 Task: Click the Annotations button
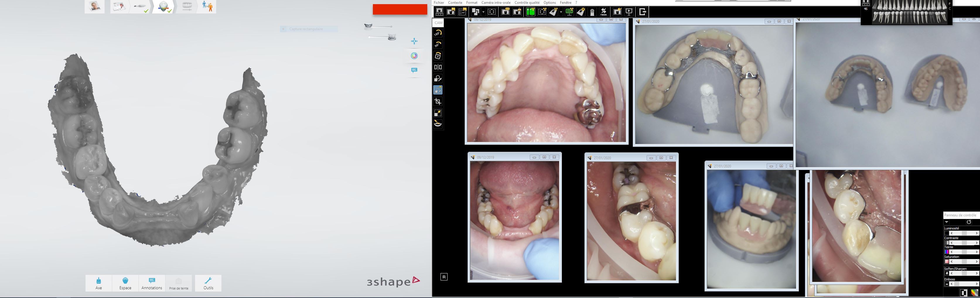[152, 283]
